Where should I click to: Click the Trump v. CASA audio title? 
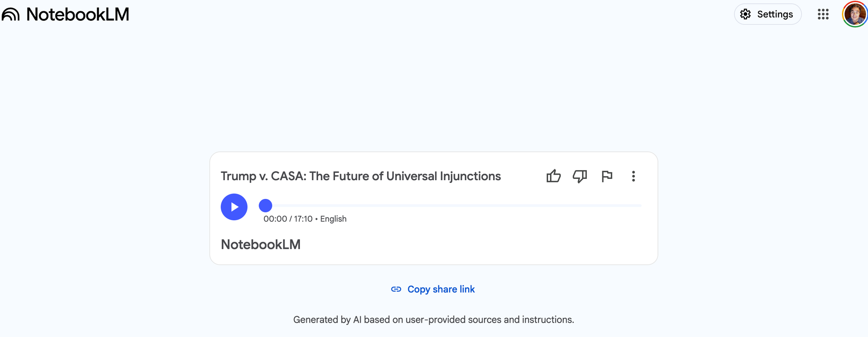361,176
